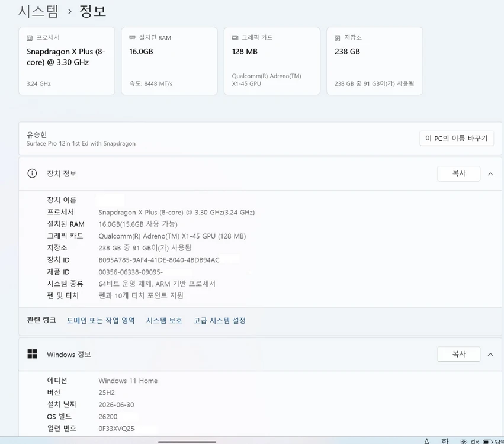Image resolution: width=504 pixels, height=444 pixels.
Task: Click the info circle icon beside 장치 정보
Action: coord(32,173)
